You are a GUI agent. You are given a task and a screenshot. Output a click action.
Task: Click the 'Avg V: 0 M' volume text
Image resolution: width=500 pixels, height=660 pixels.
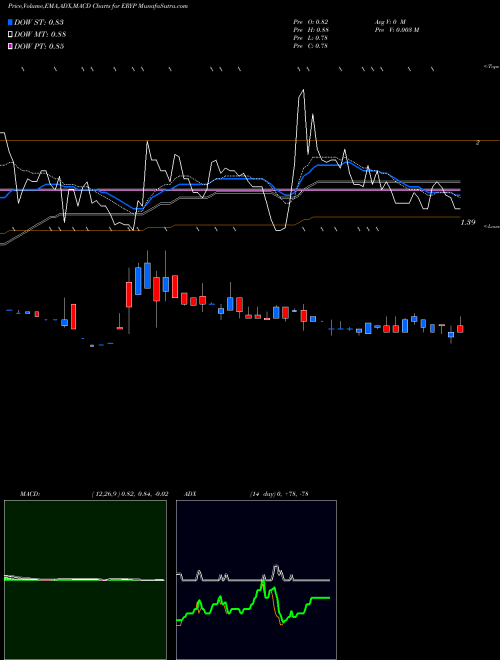(x=390, y=21)
